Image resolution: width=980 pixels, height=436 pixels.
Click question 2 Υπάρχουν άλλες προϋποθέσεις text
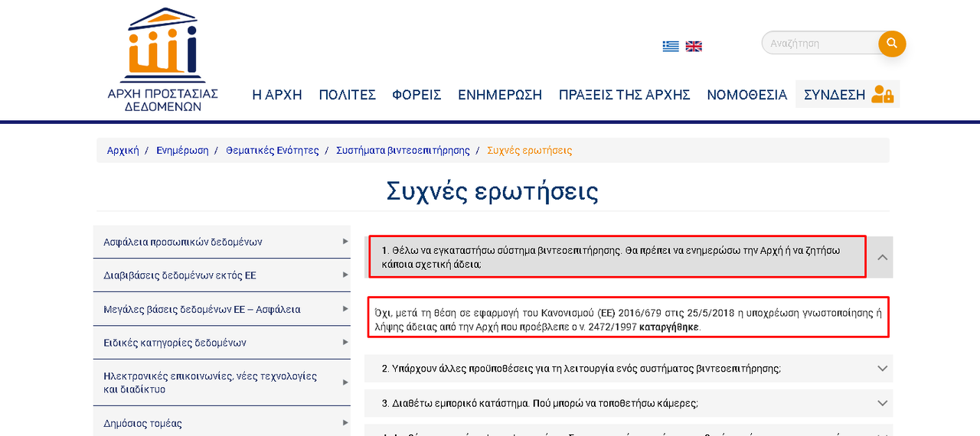coord(581,369)
